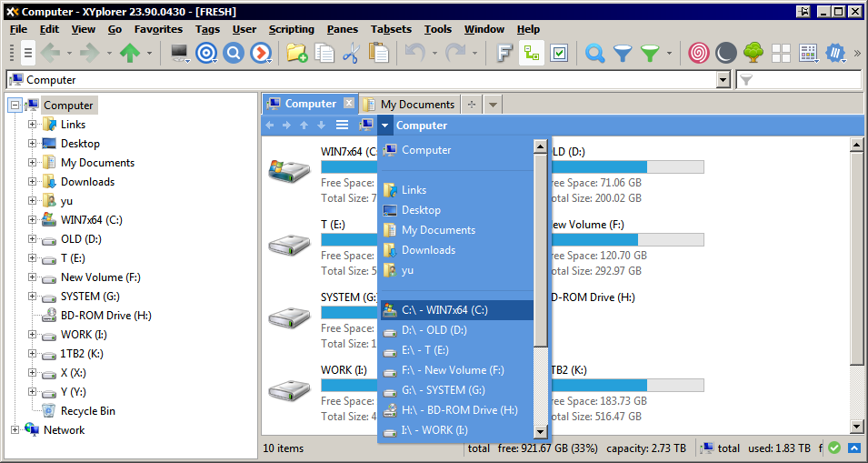Open the green filter dropdown arrow
The height and width of the screenshot is (463, 868).
pos(669,53)
